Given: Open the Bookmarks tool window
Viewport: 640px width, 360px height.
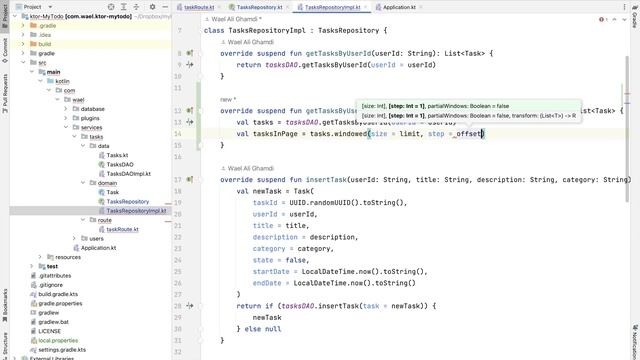Looking at the screenshot, I should coord(5,305).
